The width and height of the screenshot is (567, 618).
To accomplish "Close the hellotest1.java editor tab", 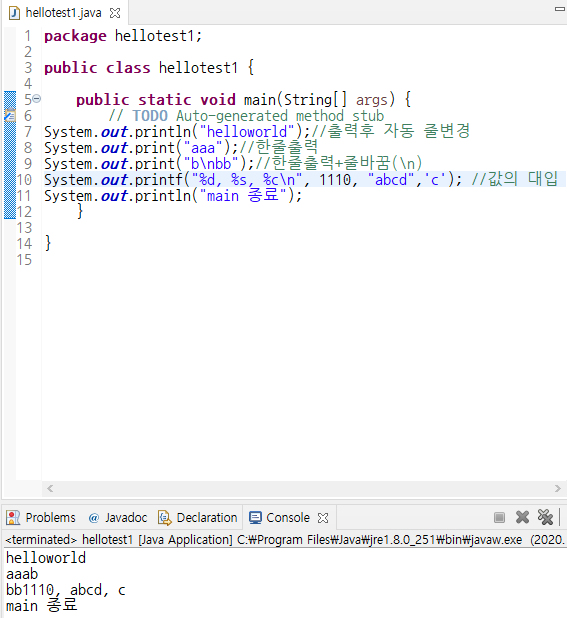I will (x=115, y=13).
